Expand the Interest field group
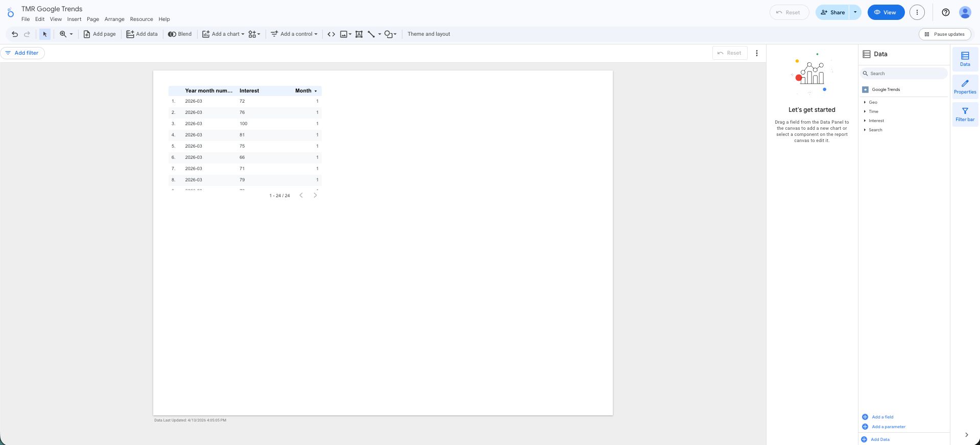 pyautogui.click(x=876, y=121)
